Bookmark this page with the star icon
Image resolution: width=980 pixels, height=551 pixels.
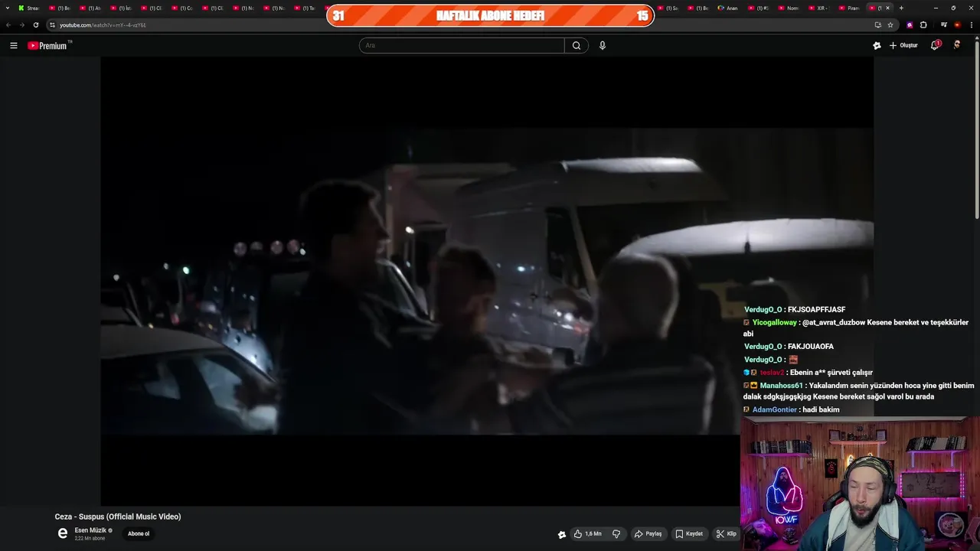click(890, 25)
